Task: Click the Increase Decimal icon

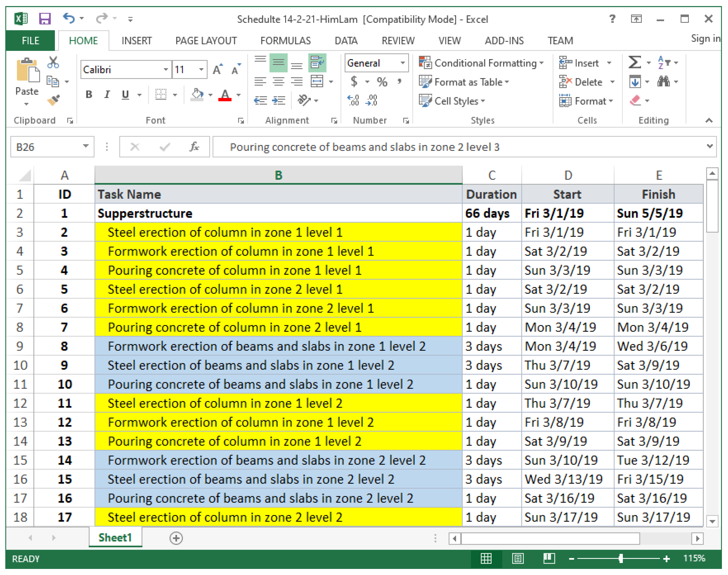Action: [x=353, y=100]
